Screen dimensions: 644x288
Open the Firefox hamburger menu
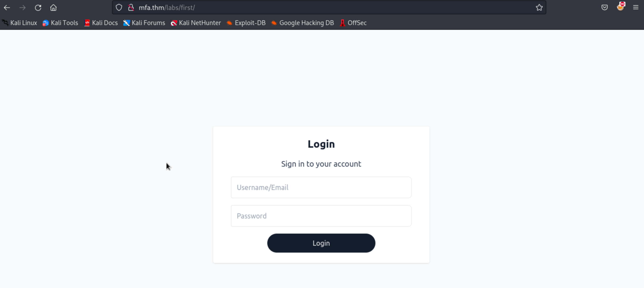(636, 8)
